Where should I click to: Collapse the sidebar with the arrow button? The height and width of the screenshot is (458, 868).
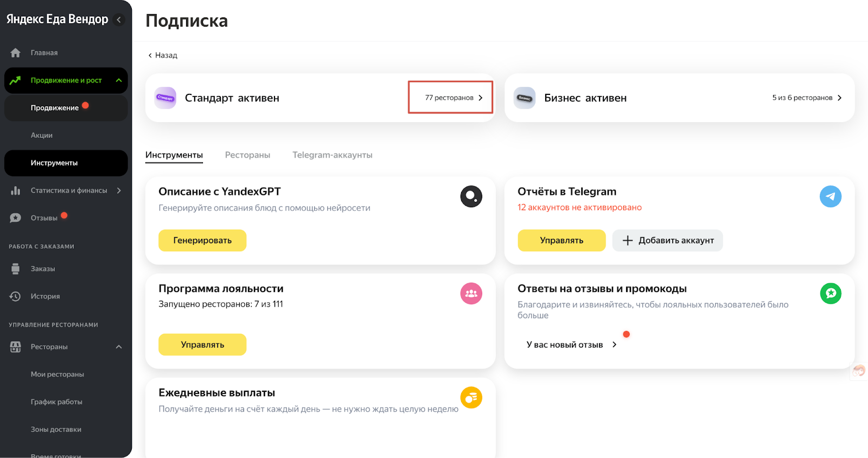119,20
